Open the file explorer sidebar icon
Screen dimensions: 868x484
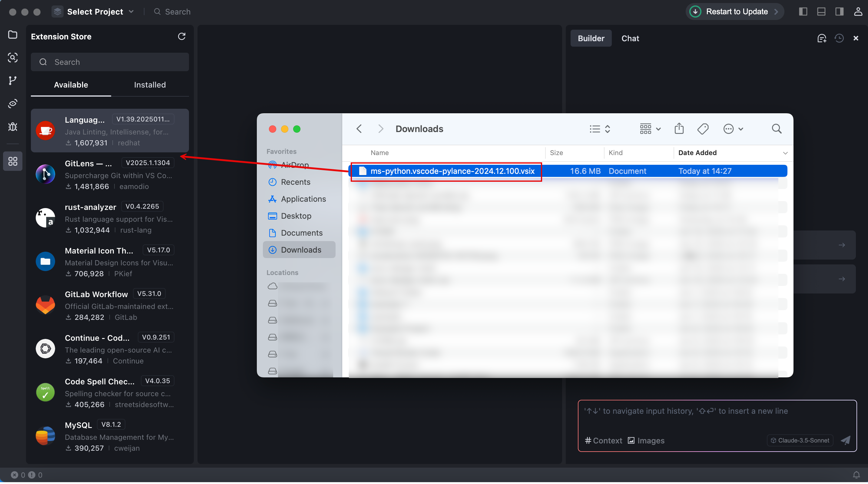[x=12, y=35]
